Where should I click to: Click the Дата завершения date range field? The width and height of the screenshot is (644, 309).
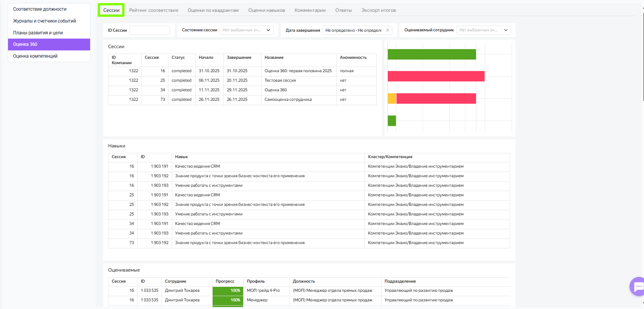(353, 30)
